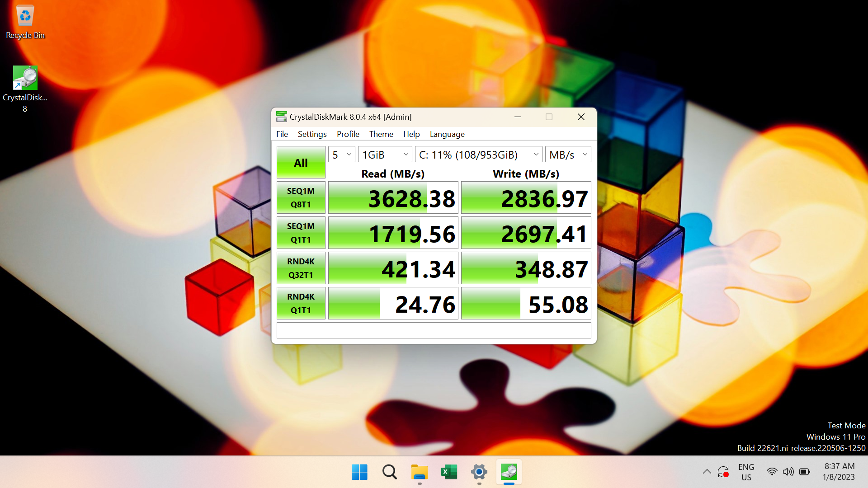This screenshot has height=488, width=868.
Task: Start the SEQ1M Q8T1 test
Action: coord(301,198)
